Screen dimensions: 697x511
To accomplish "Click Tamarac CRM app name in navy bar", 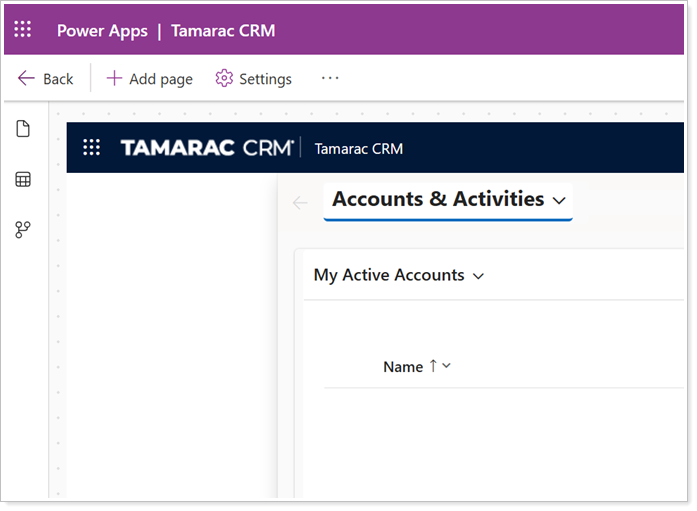I will 358,149.
